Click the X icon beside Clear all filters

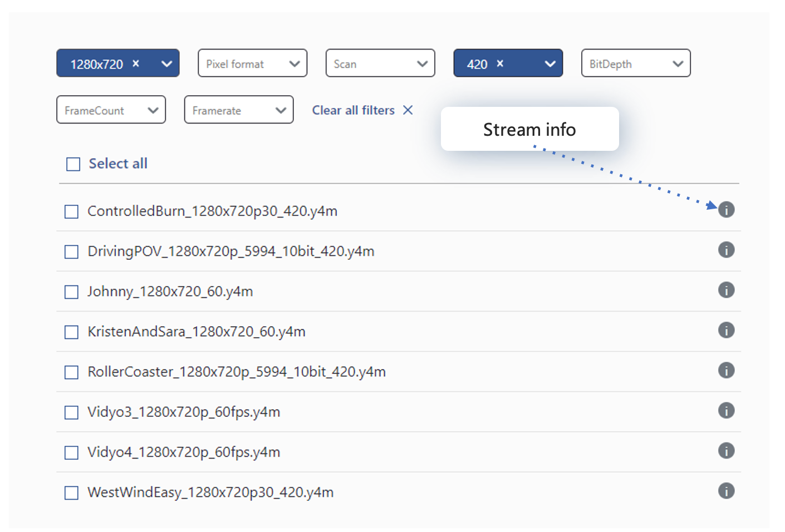tap(408, 110)
